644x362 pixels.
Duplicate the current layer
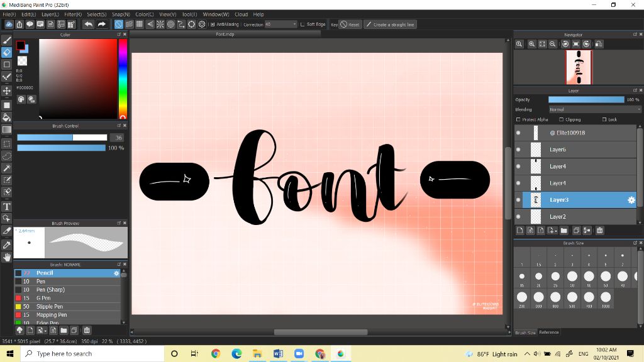click(576, 231)
